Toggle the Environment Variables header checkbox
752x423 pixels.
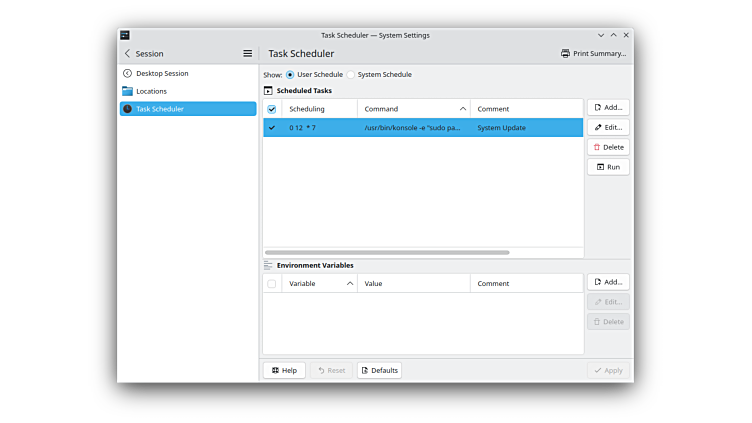272,284
